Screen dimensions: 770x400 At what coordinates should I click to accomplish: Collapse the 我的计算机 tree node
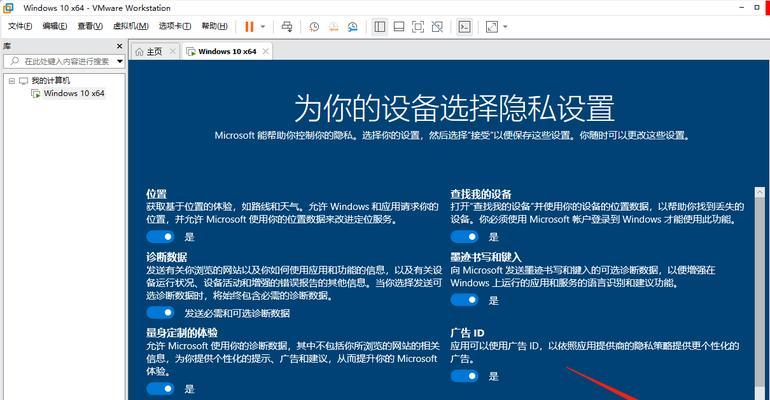pos(12,80)
